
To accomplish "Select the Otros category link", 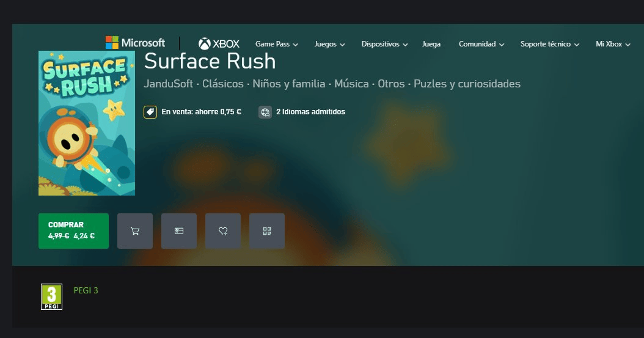I will 391,84.
